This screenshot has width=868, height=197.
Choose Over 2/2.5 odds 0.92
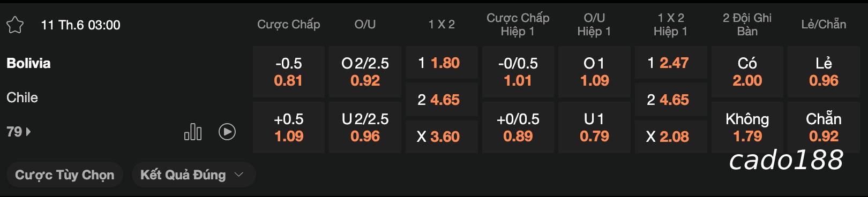365,72
